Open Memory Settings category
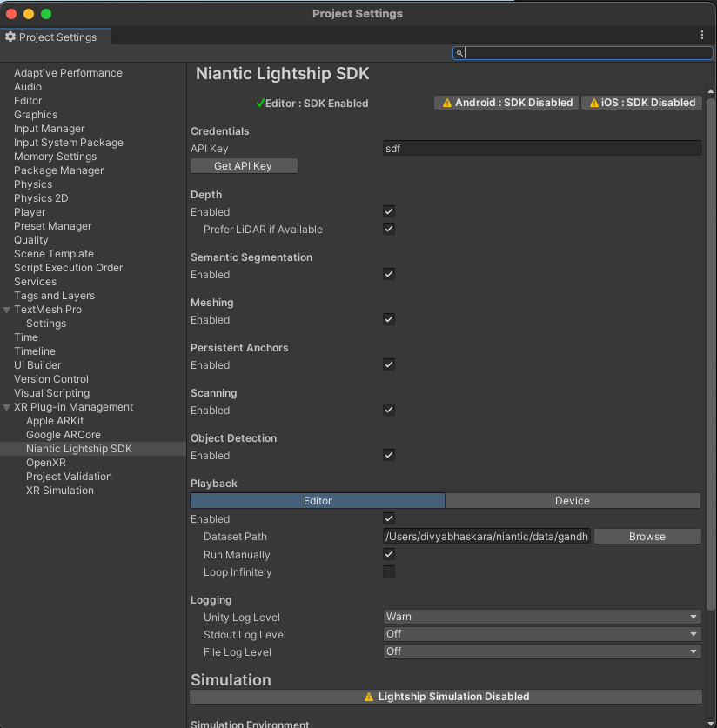The height and width of the screenshot is (728, 717). point(55,157)
